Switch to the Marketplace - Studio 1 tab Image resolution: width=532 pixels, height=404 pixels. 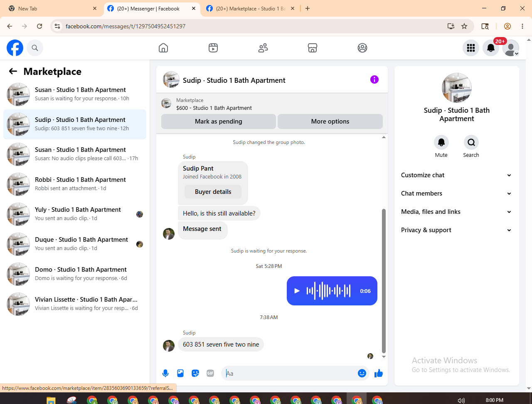tap(251, 8)
